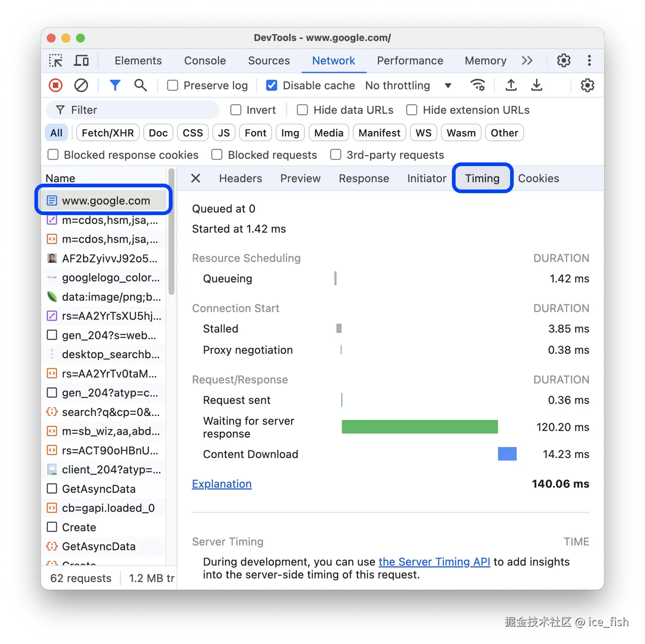Open the Response tab

(x=364, y=178)
